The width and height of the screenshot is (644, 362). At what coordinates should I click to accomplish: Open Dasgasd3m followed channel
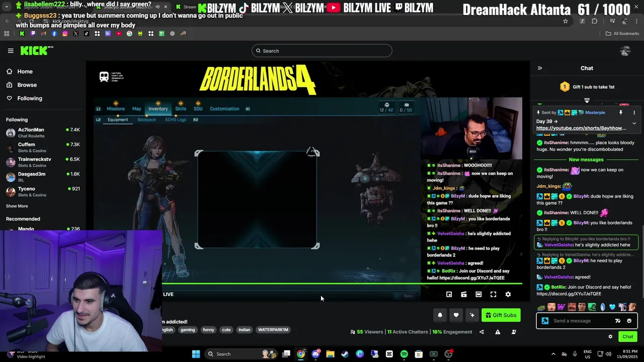43,176
